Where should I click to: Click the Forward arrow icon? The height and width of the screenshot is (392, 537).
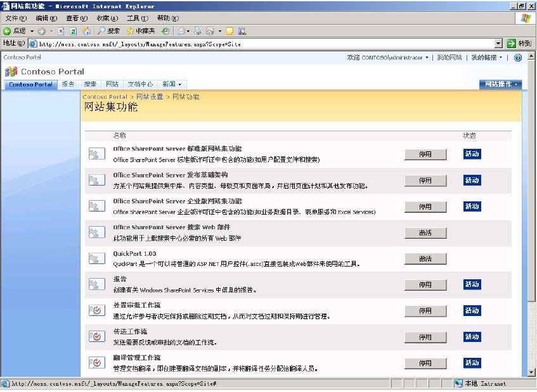pyautogui.click(x=41, y=32)
